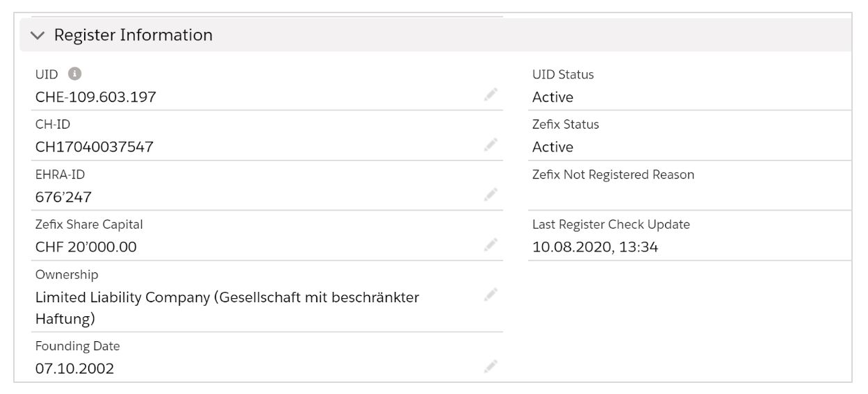Click the info icon next to UID

(74, 74)
